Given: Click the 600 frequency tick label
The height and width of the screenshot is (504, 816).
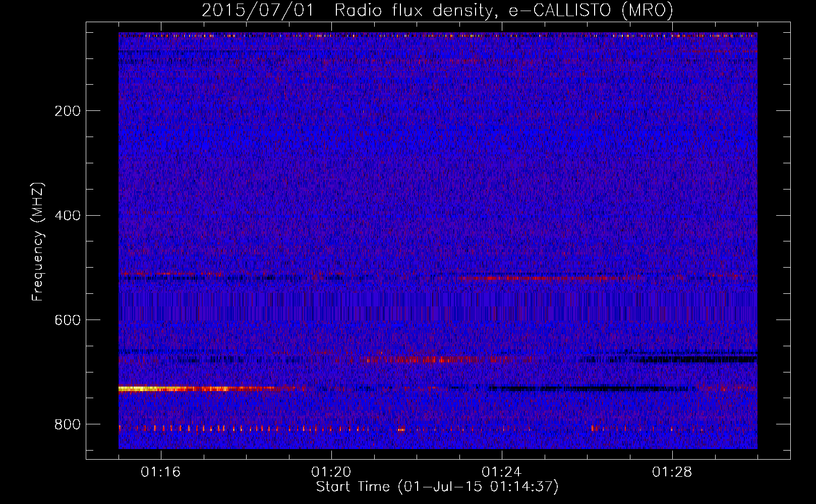Looking at the screenshot, I should [68, 321].
